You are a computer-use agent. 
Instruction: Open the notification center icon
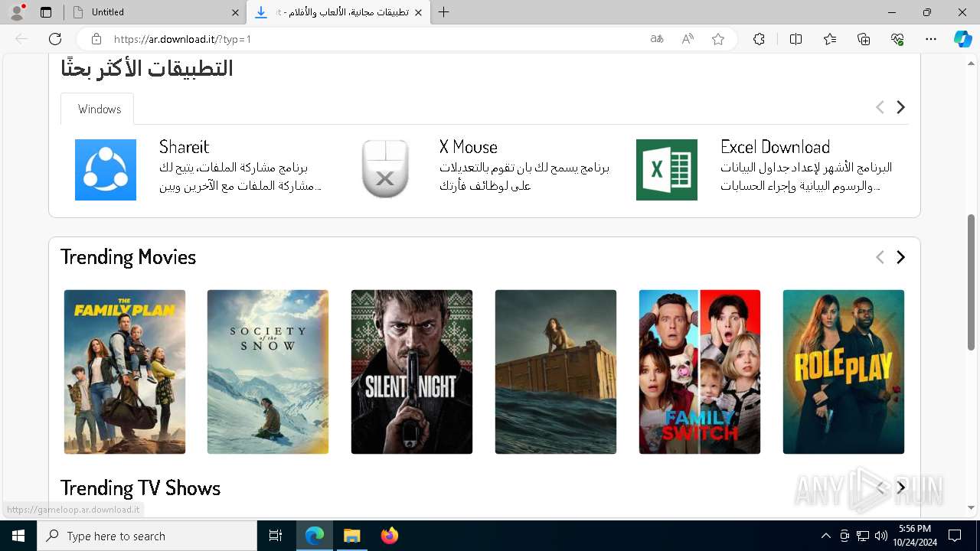[955, 536]
